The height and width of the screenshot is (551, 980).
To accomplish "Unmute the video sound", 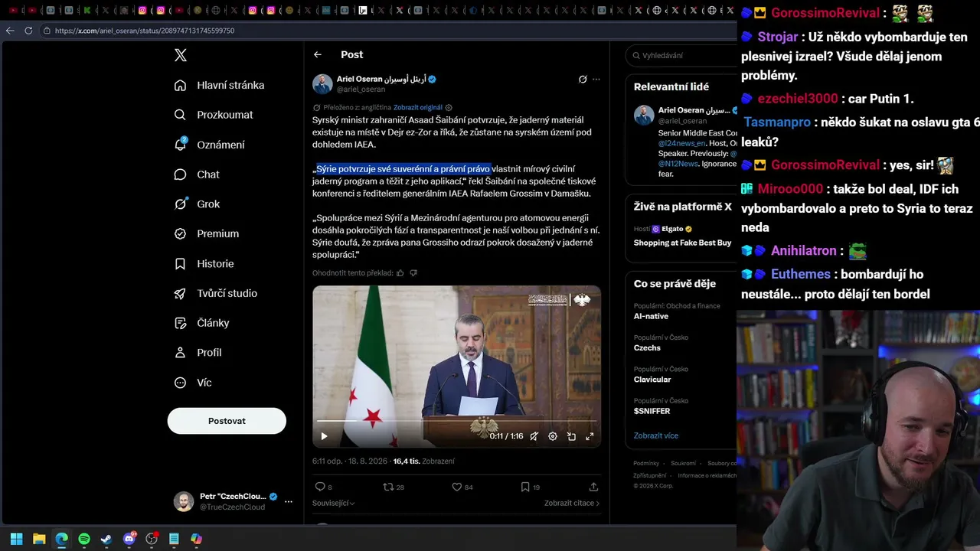I will pyautogui.click(x=534, y=436).
